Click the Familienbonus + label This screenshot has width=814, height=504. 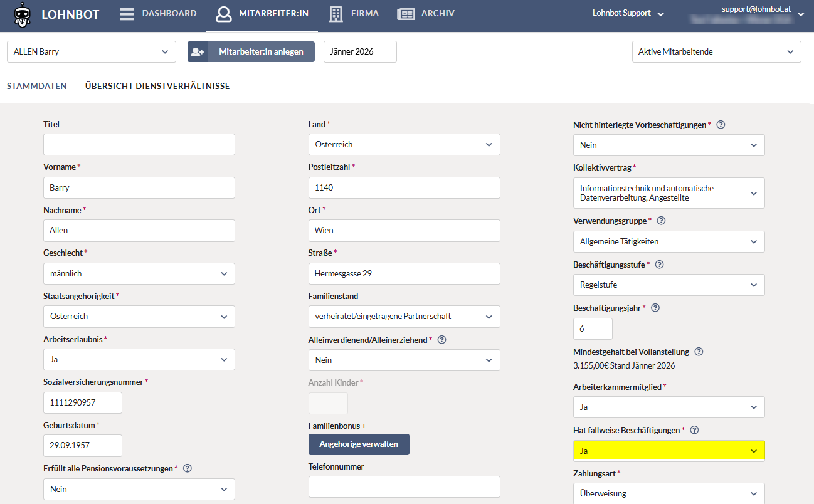[x=337, y=426]
